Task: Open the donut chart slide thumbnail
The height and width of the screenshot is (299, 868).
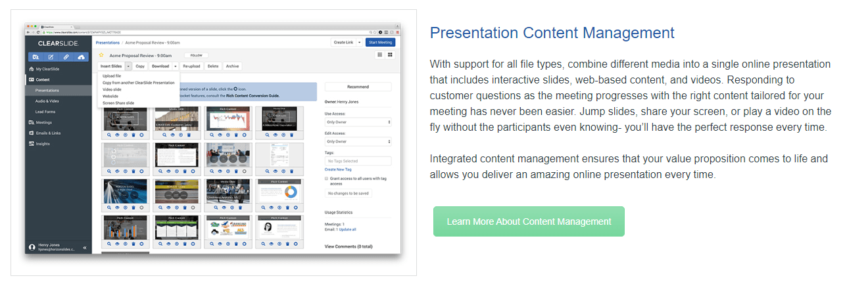Action: pos(279,191)
